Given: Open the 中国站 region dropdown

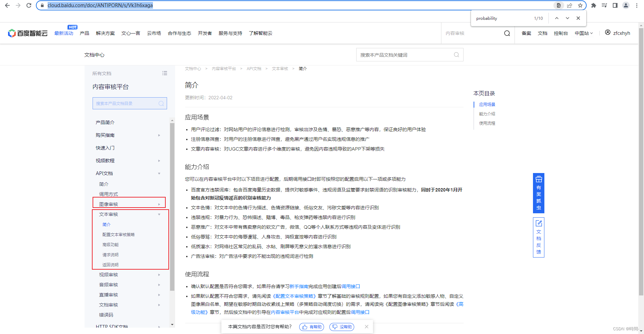Looking at the screenshot, I should pos(584,33).
